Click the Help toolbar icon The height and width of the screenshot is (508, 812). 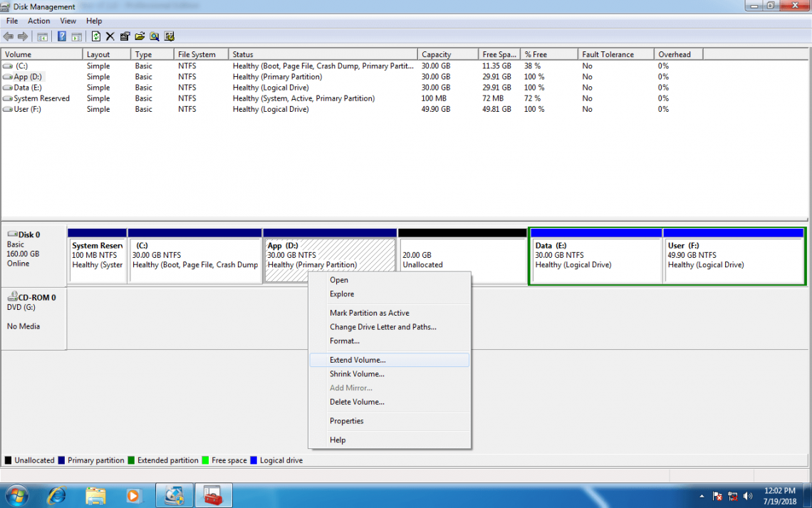[63, 36]
